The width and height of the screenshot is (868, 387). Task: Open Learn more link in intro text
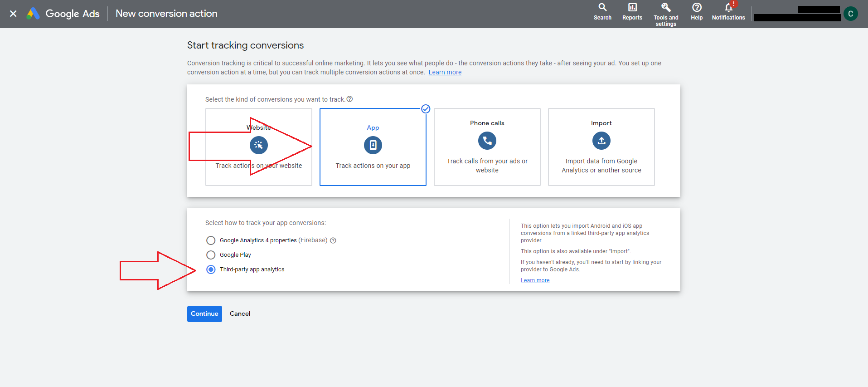[x=445, y=73]
